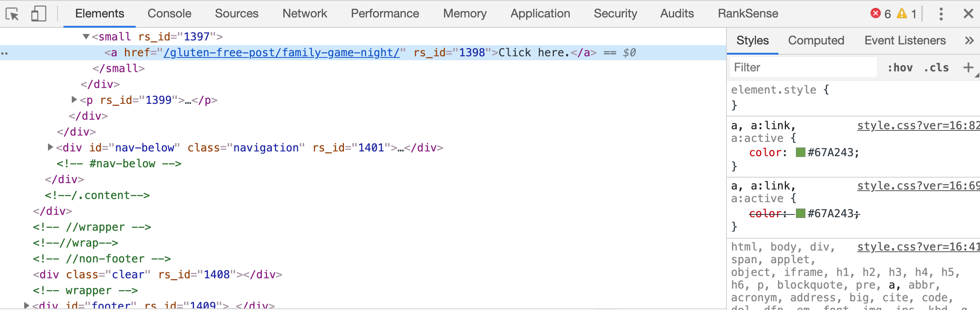Show more Styles pane tabs

pyautogui.click(x=969, y=40)
